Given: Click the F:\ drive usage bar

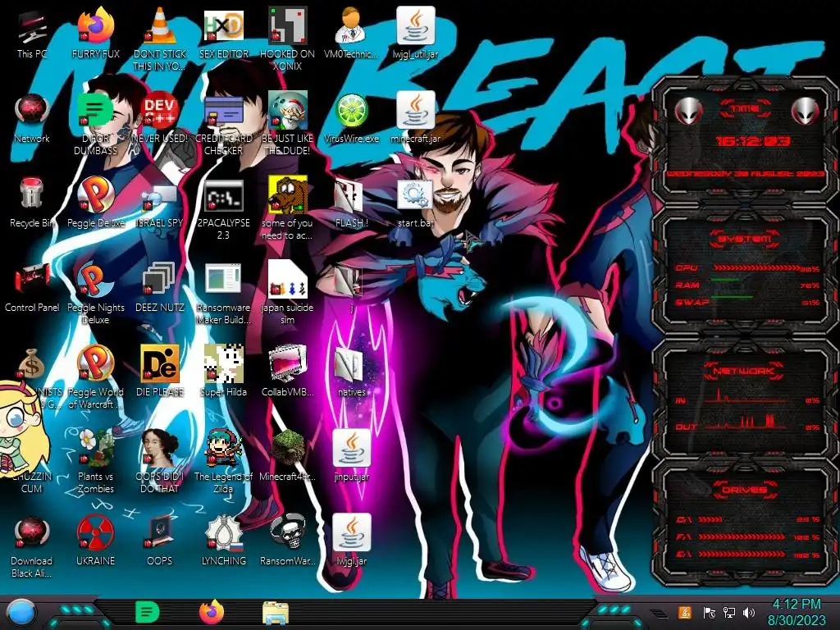Looking at the screenshot, I should click(x=742, y=536).
